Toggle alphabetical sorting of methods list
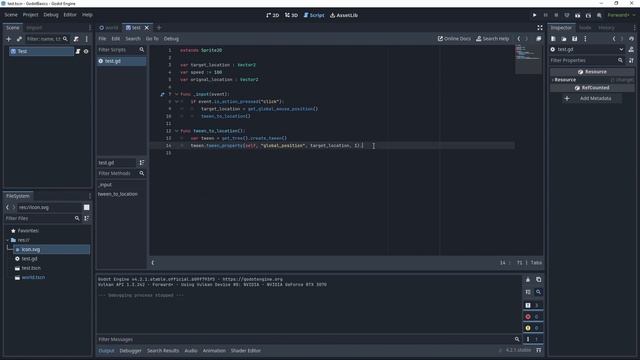This screenshot has height=360, width=640. (x=142, y=162)
